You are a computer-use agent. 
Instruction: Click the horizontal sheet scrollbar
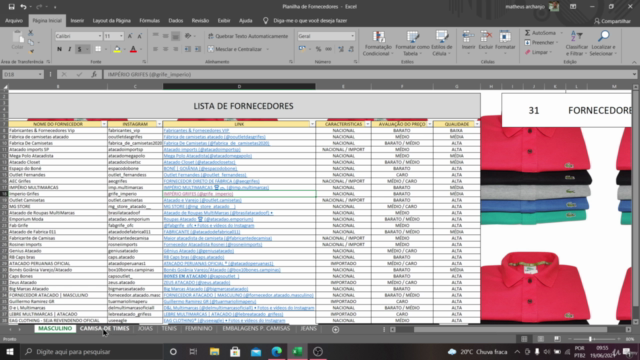click(510, 329)
